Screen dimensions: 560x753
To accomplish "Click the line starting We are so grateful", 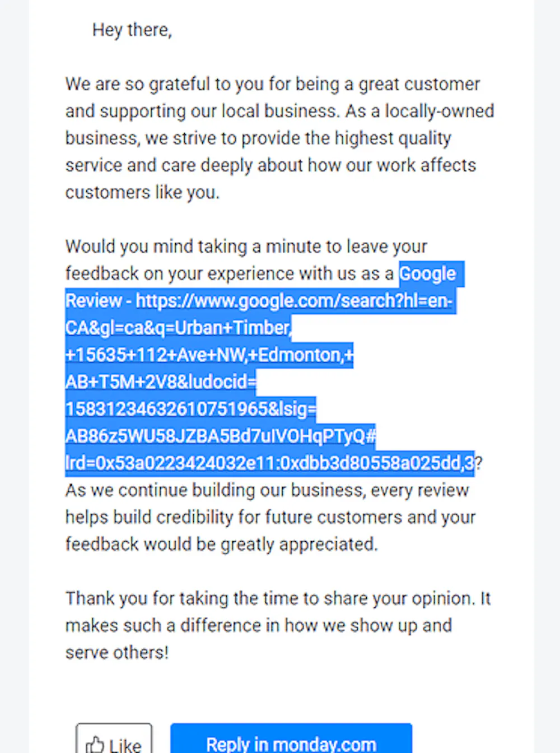I will point(272,84).
